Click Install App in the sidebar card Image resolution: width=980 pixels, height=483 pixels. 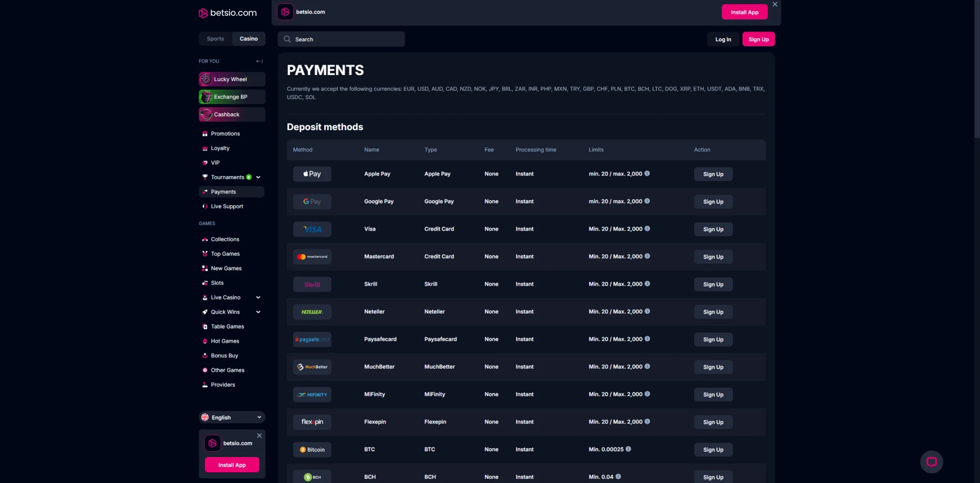pyautogui.click(x=232, y=465)
